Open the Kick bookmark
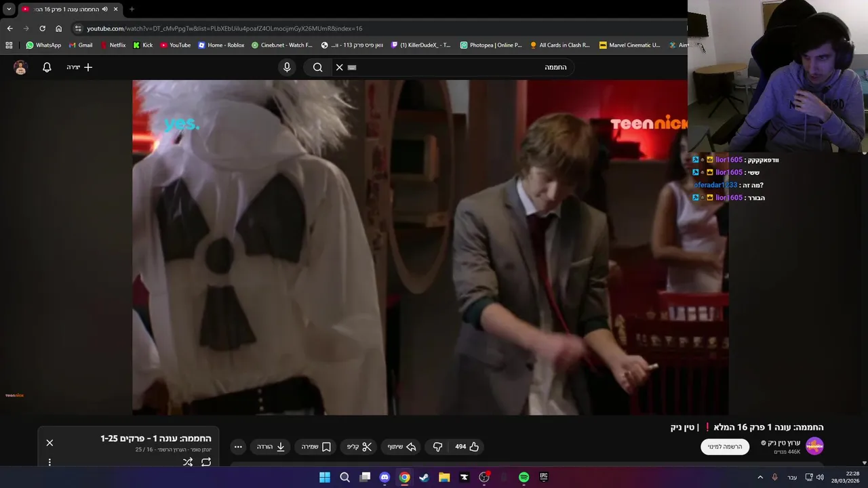 [143, 45]
